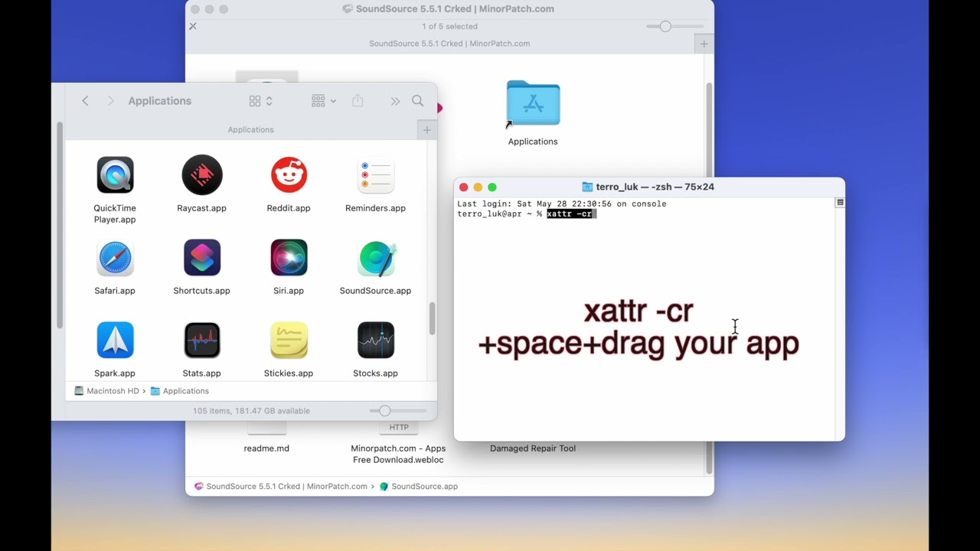Click Terminal scrollback marker icon

[840, 203]
